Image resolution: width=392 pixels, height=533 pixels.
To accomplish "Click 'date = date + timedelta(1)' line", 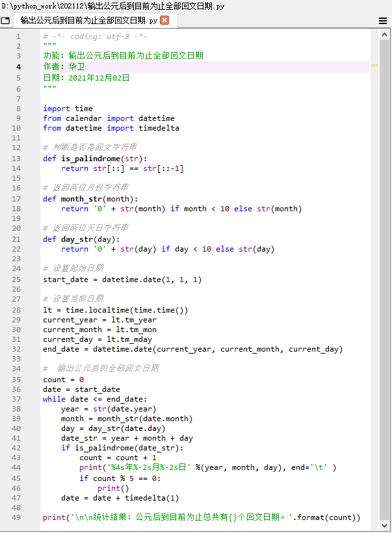I will tap(120, 498).
